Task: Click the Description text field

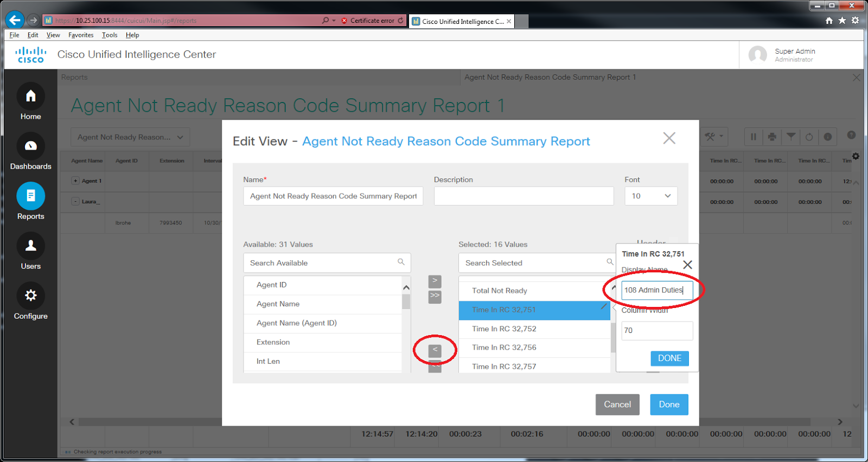Action: pos(524,196)
